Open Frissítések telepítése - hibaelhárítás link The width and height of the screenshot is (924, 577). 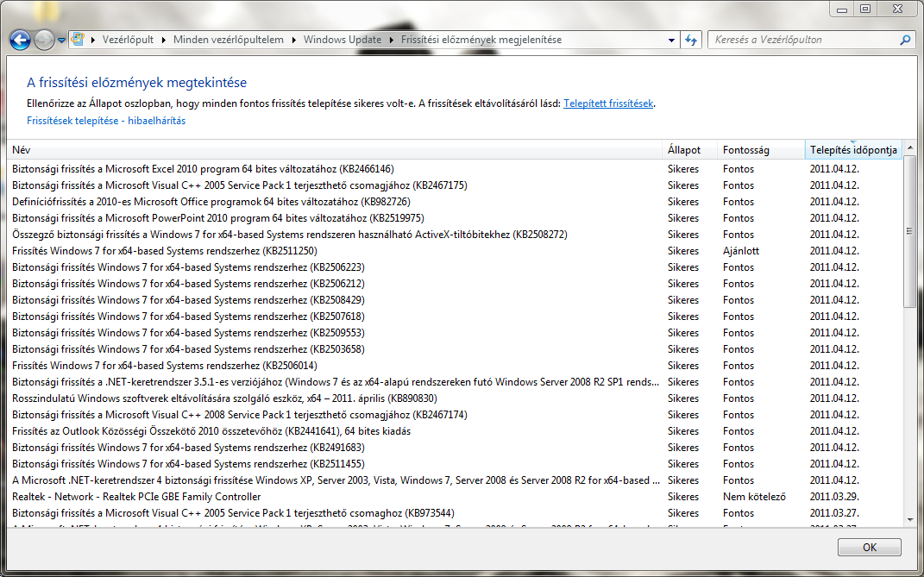(x=106, y=121)
